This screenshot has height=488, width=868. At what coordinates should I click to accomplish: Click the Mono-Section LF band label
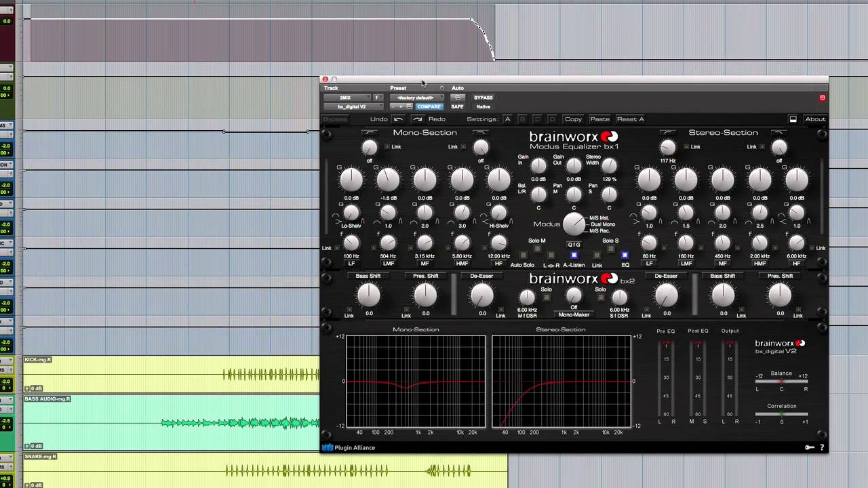coord(351,263)
